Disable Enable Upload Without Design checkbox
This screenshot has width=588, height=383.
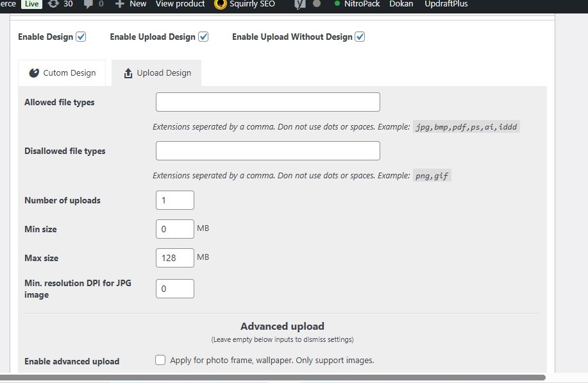360,37
